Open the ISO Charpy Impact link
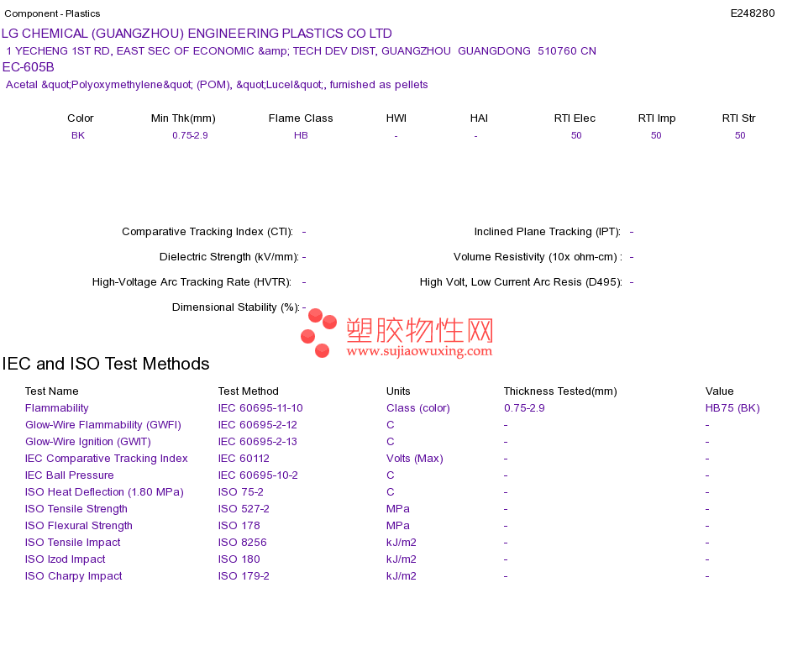The image size is (798, 672). [x=74, y=575]
